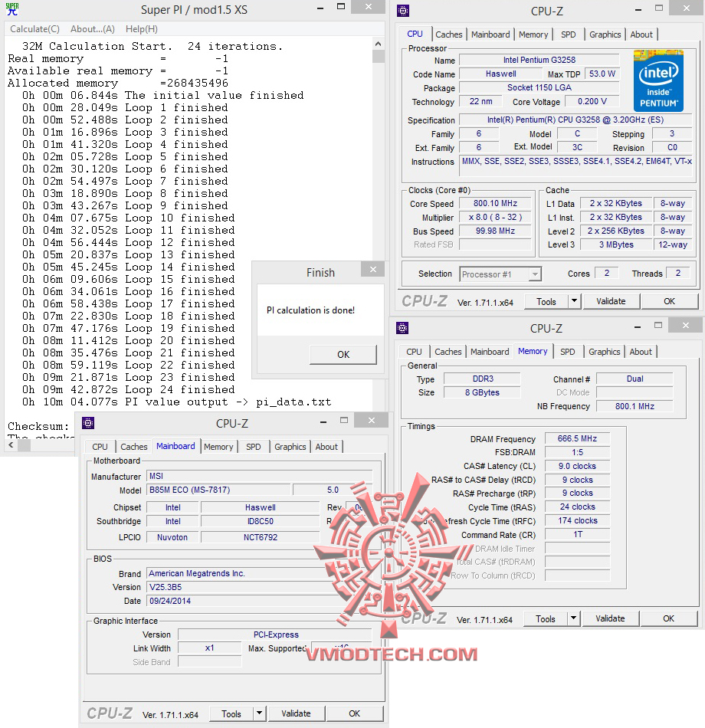Click OK in top CPU-Z CPU window

[669, 301]
